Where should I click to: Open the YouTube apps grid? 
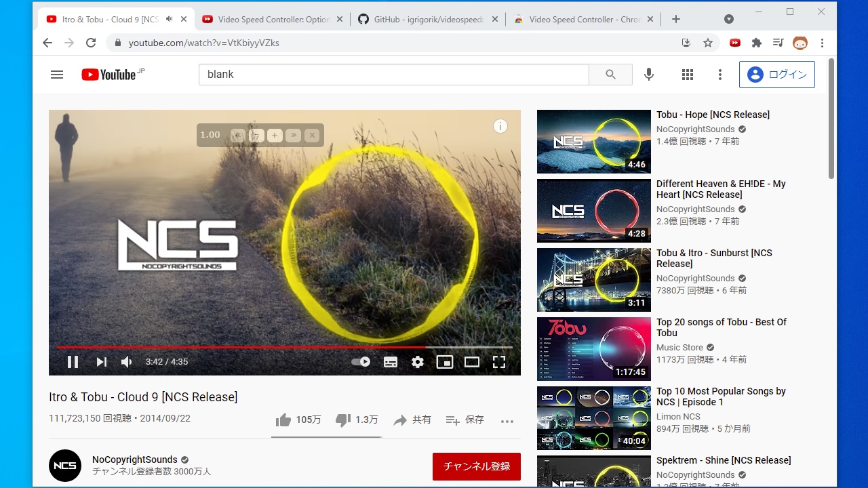688,75
